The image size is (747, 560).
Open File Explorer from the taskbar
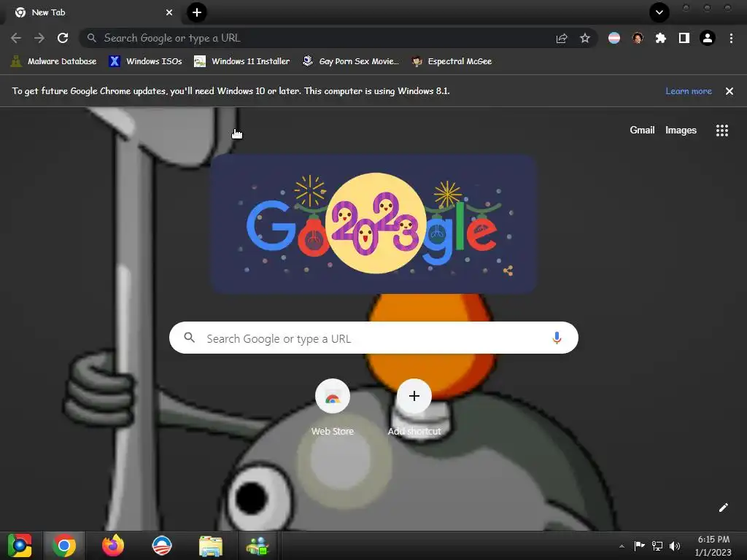[x=211, y=546]
